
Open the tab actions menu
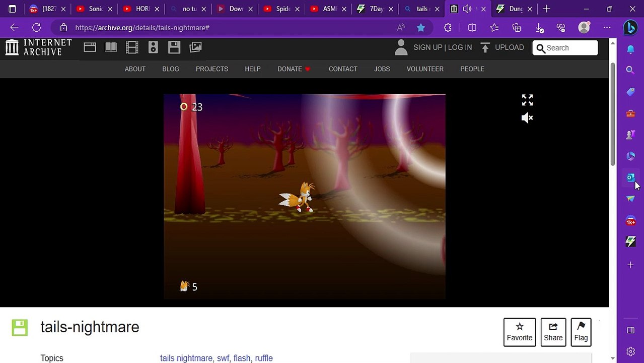12,9
